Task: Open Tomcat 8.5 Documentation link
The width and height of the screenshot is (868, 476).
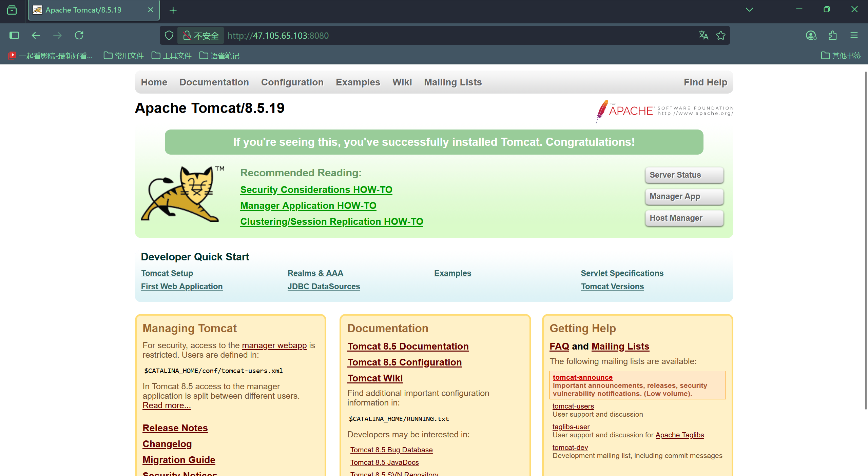Action: click(408, 346)
